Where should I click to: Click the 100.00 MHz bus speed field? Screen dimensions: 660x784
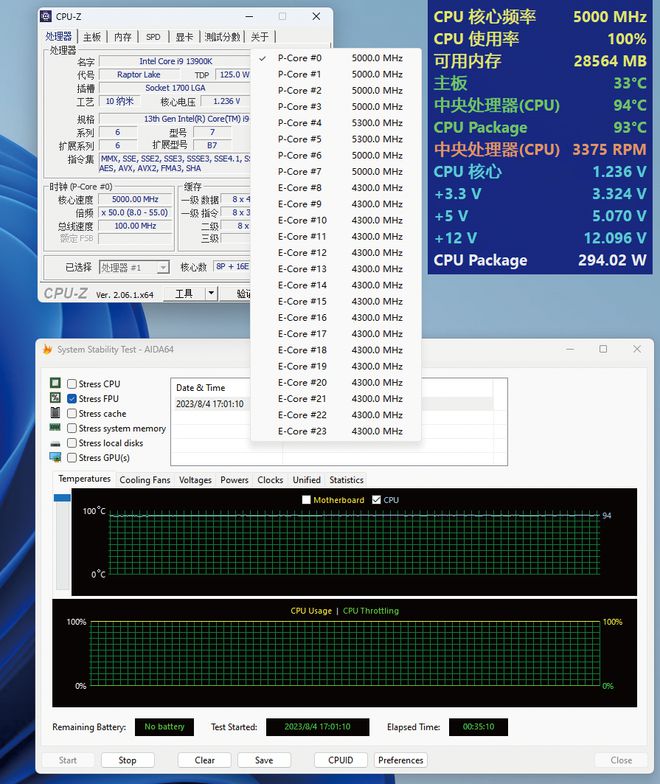[135, 226]
